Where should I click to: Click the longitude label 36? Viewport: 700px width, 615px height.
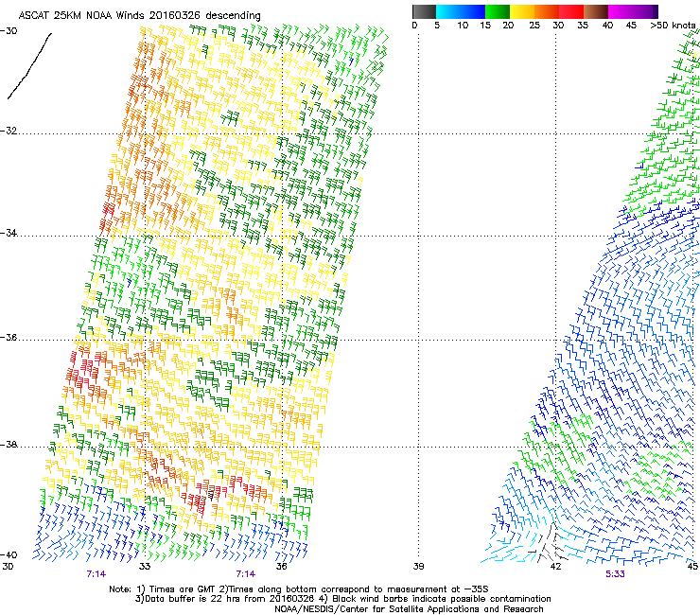coord(281,567)
